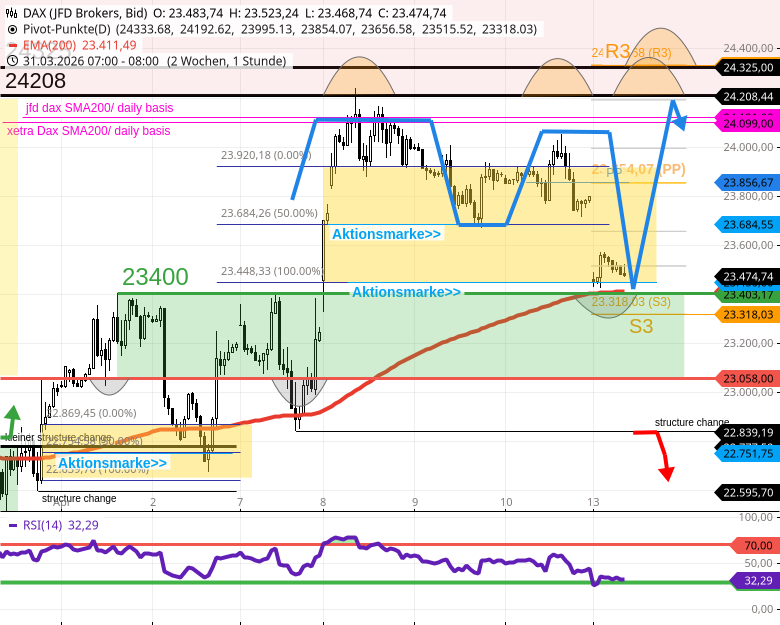Click the Aktionsmarke>> label on green 23400 line
This screenshot has height=625, width=780.
point(406,292)
